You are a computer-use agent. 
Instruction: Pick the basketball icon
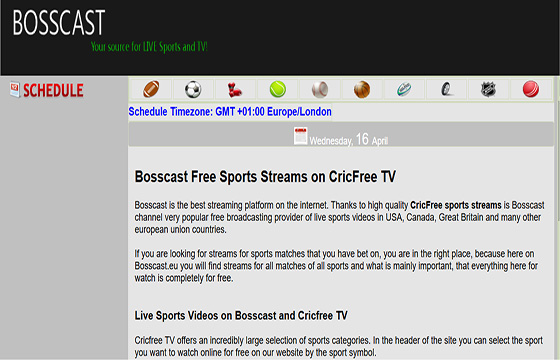coord(362,89)
